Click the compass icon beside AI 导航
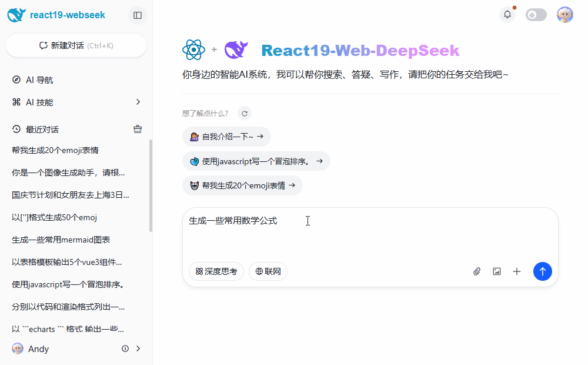This screenshot has width=588, height=365. click(x=16, y=79)
